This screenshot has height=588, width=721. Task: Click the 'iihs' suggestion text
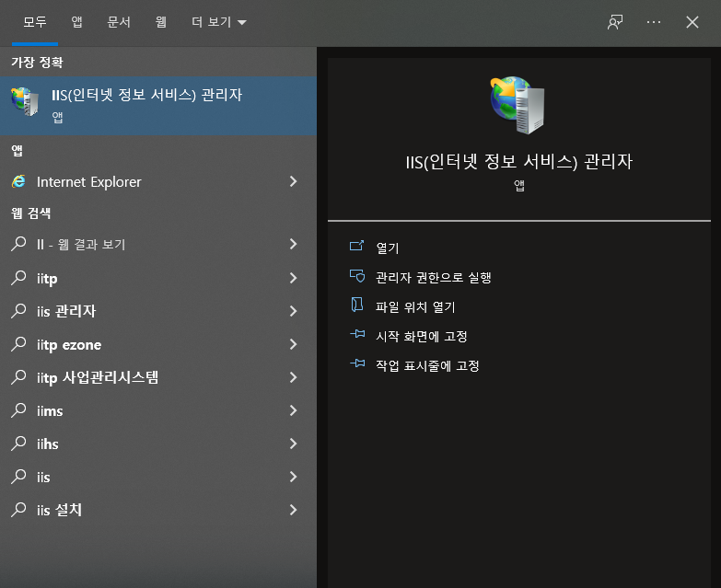pos(47,444)
